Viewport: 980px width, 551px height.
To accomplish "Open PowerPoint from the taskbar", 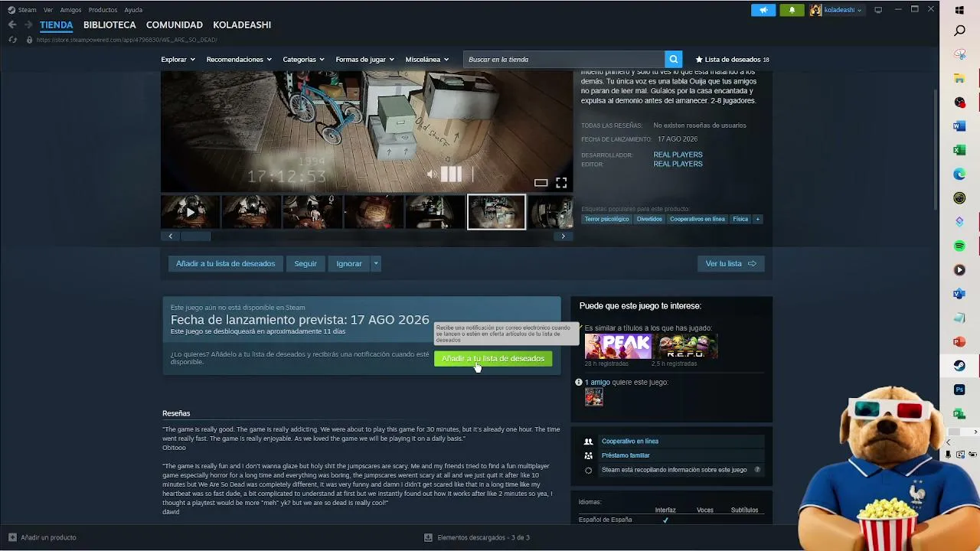I will pyautogui.click(x=959, y=341).
